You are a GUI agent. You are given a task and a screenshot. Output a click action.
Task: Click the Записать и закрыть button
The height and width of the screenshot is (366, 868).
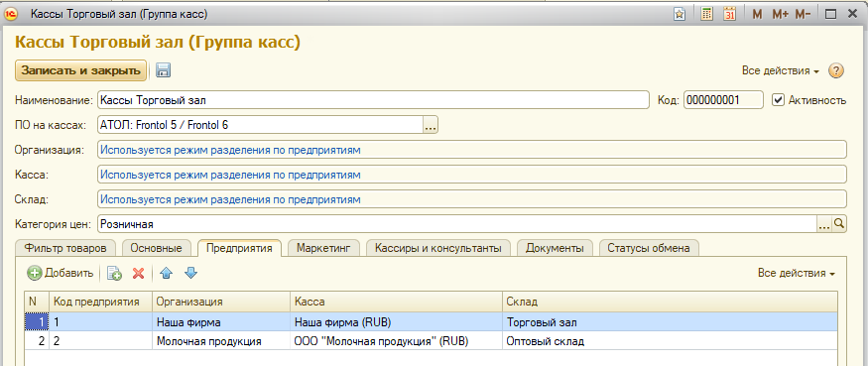pos(80,70)
